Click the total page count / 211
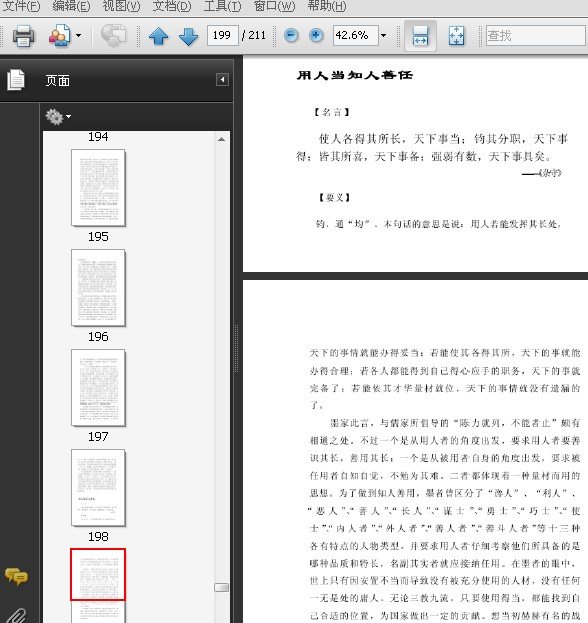588x623 pixels. coord(254,35)
